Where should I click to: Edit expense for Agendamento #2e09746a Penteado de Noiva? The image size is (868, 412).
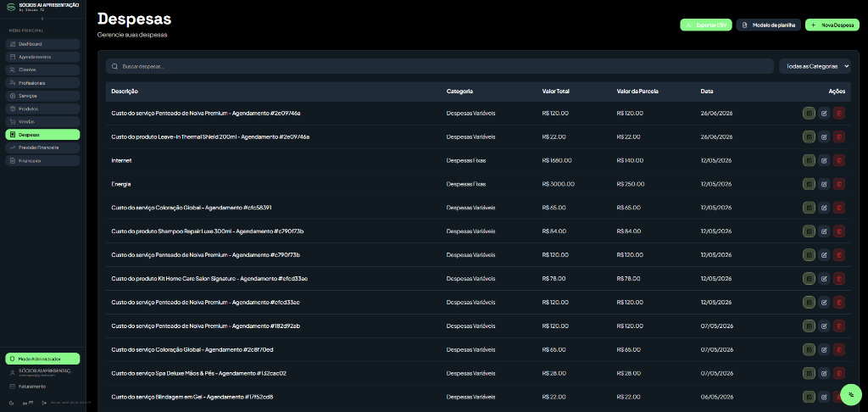tap(824, 113)
